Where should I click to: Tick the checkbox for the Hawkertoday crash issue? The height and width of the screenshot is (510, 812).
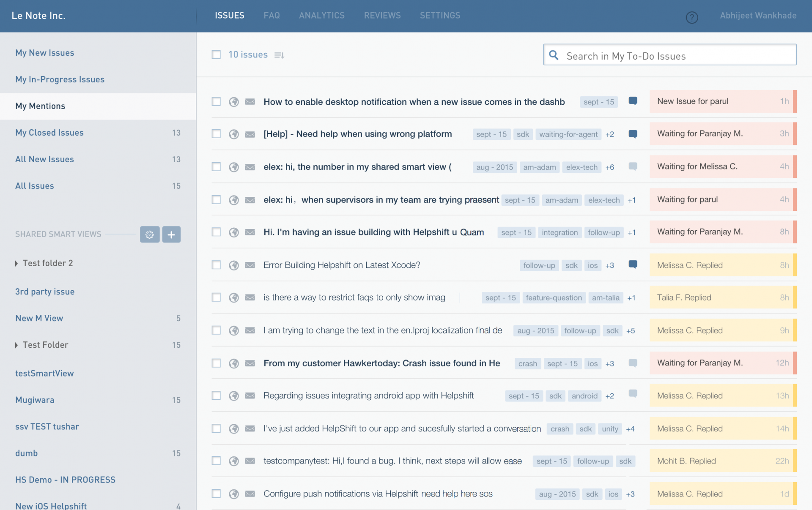pyautogui.click(x=216, y=363)
